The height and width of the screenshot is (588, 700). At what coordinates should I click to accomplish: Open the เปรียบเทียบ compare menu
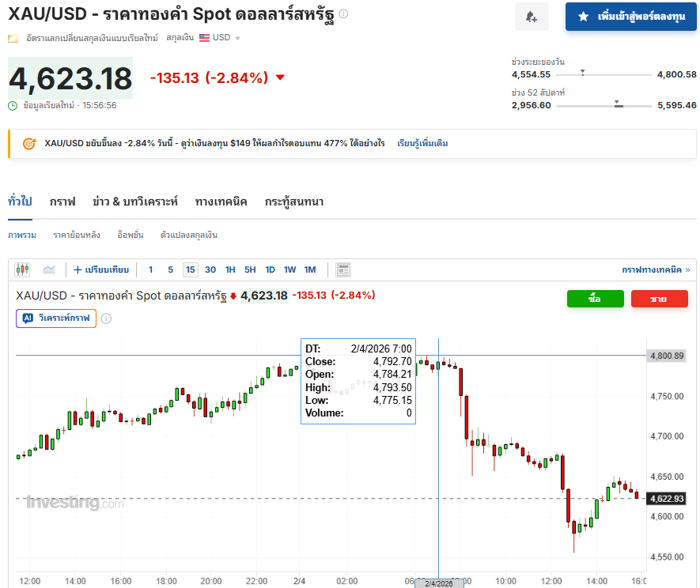point(101,269)
